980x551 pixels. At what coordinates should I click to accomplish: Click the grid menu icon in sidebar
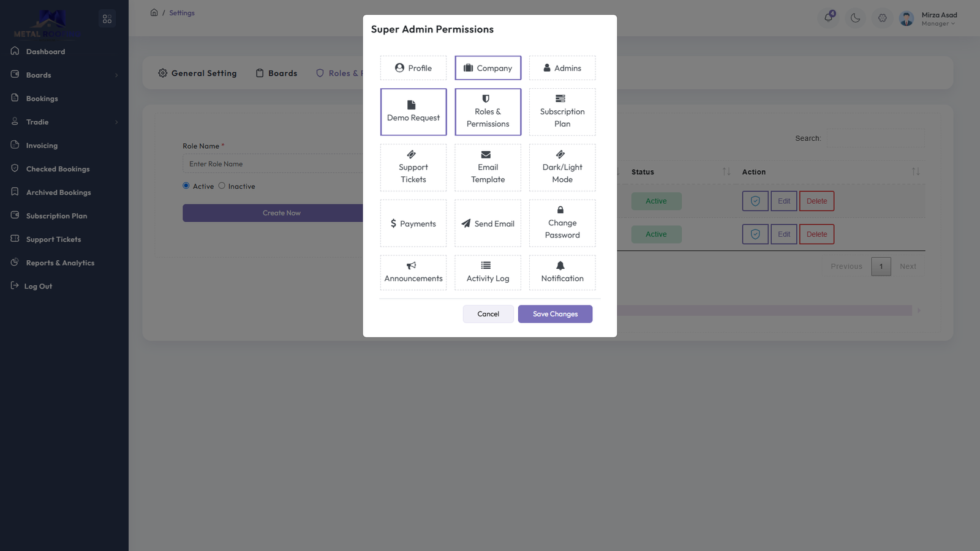pos(107,19)
